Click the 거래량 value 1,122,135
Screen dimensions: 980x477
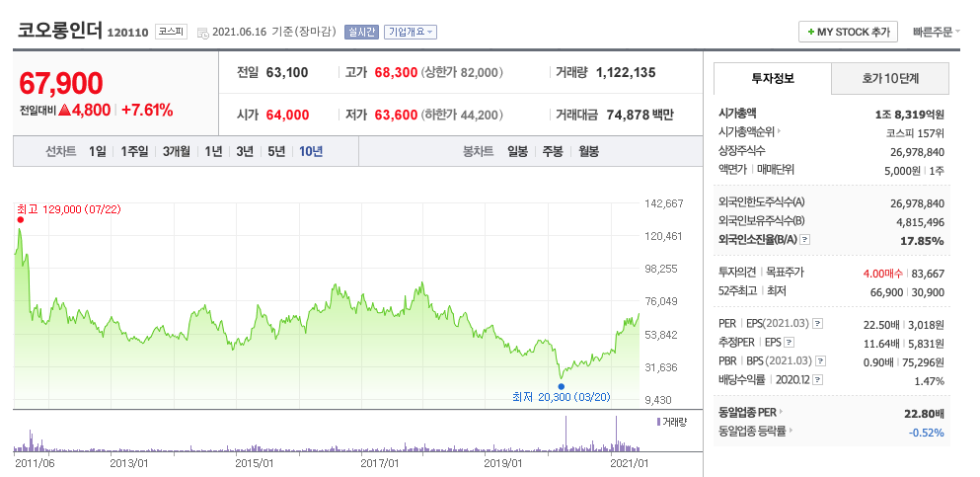(x=626, y=72)
